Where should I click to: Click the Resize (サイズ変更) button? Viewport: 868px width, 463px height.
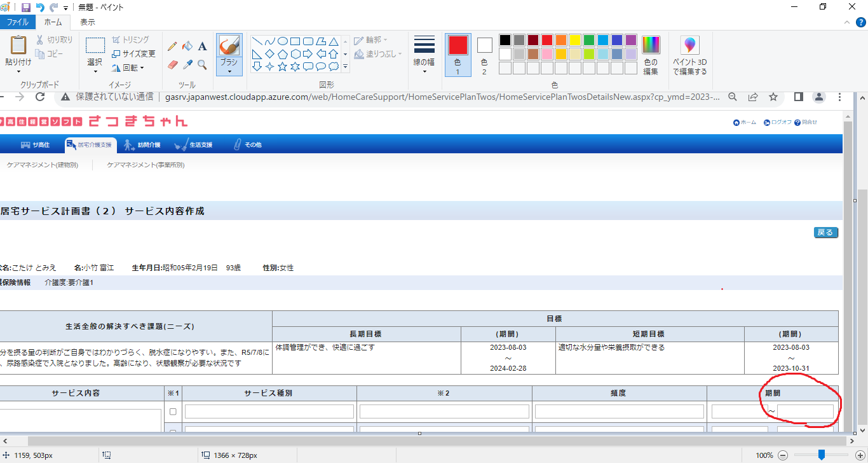[x=133, y=53]
